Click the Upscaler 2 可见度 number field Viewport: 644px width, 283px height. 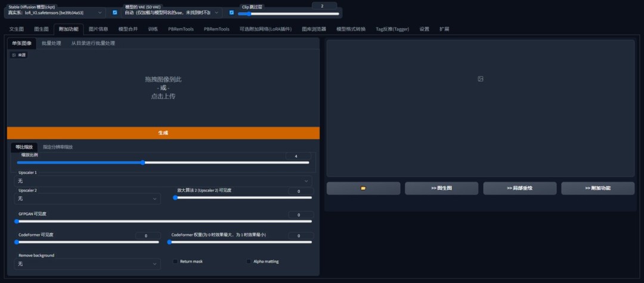click(301, 191)
